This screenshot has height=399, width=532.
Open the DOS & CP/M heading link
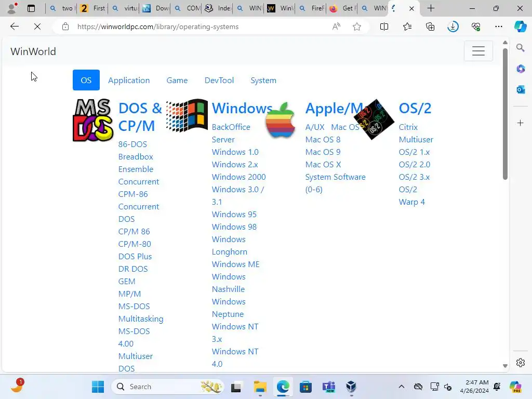140,117
